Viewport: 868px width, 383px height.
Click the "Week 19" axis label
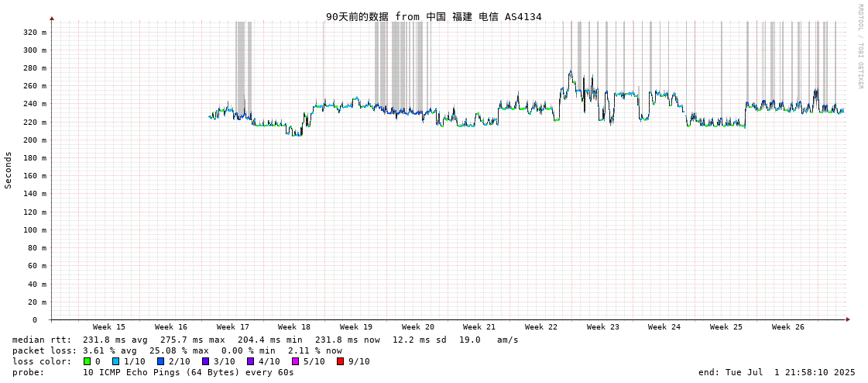coord(356,327)
